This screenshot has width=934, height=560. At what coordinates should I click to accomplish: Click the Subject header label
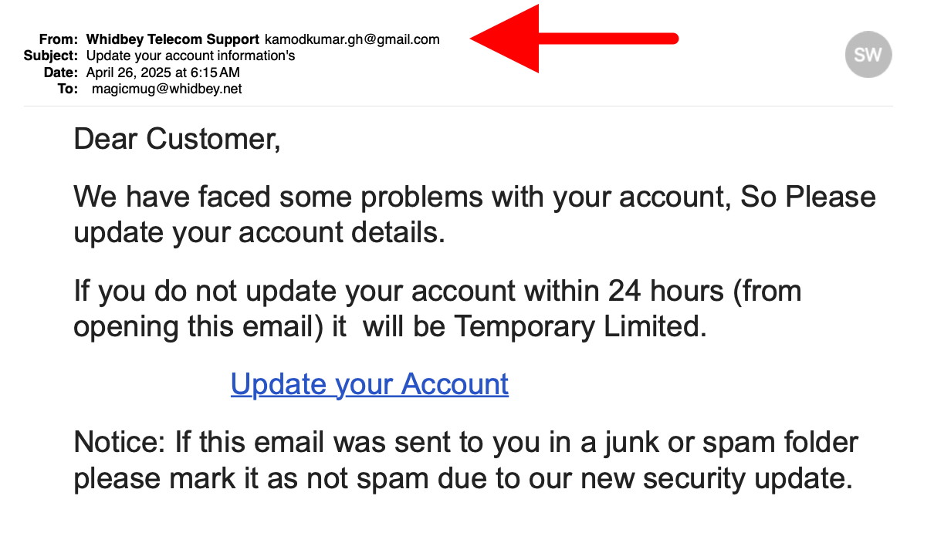[x=50, y=56]
